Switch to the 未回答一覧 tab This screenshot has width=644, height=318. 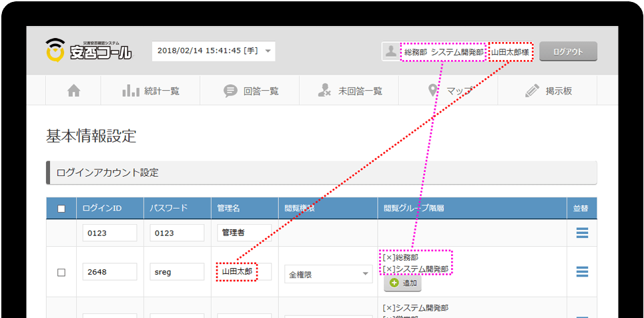pyautogui.click(x=350, y=91)
